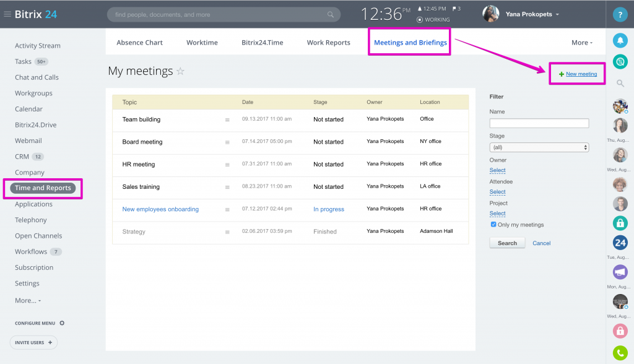
Task: Click Select under Attendee
Action: [497, 192]
